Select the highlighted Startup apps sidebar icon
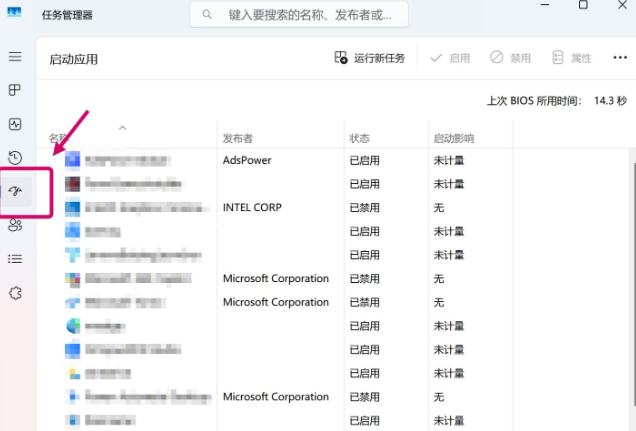 pos(16,191)
